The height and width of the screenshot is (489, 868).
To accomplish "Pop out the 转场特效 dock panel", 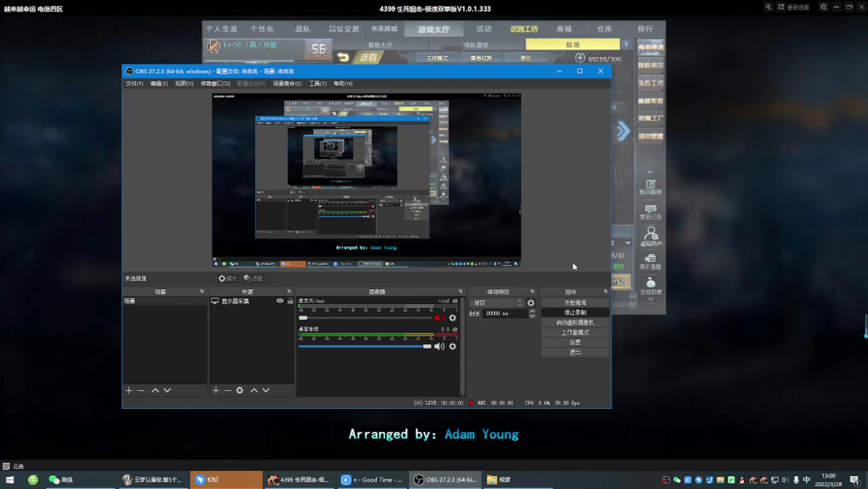I will [532, 291].
